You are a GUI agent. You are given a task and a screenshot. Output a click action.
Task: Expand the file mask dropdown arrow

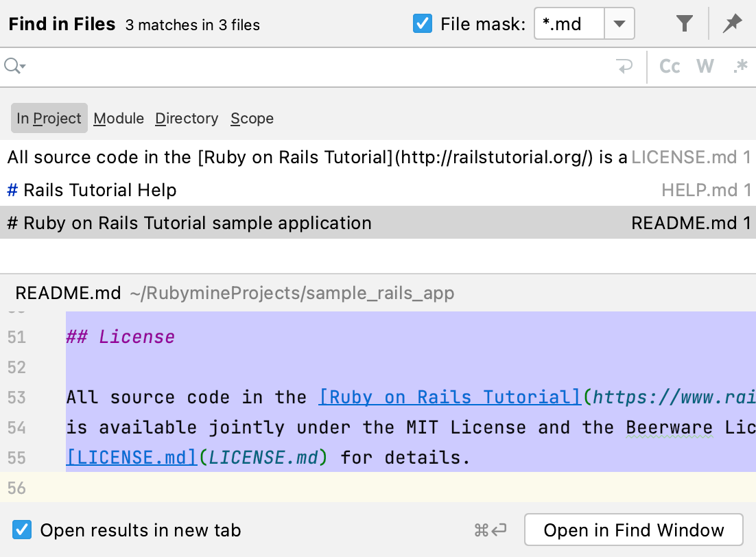click(619, 23)
